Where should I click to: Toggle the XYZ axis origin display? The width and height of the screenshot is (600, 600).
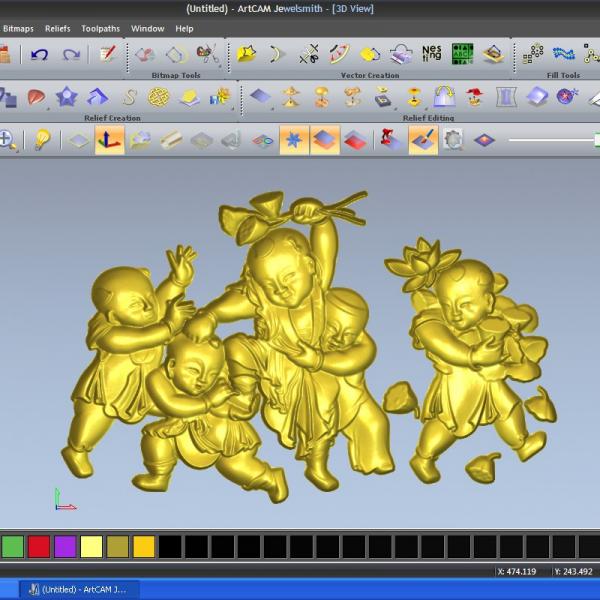109,140
